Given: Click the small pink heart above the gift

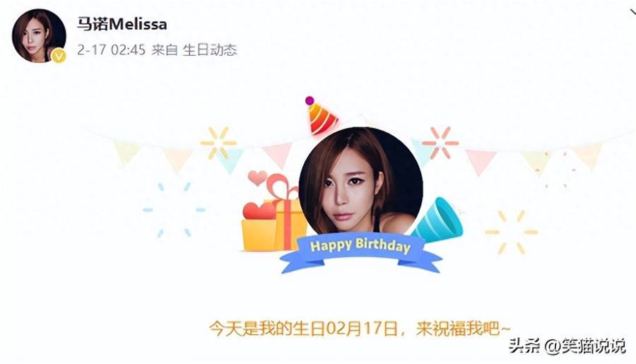Looking at the screenshot, I should 257,177.
